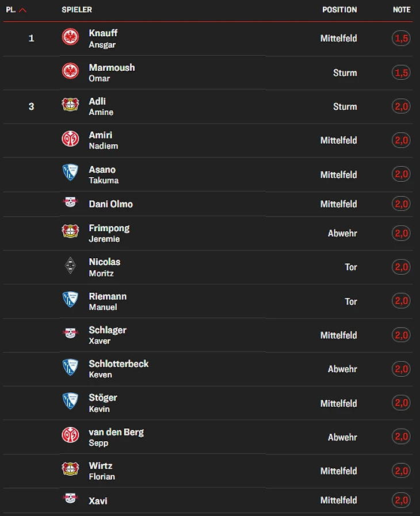Viewport: 420px width, 516px height.
Task: Click the 2,0 rating badge for Stöger
Action: click(x=401, y=403)
